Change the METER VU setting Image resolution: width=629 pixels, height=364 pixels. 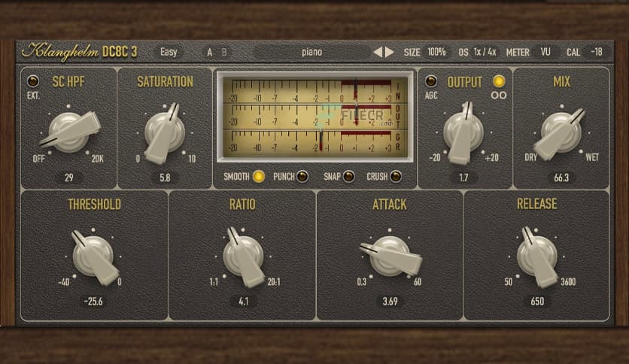tap(545, 52)
